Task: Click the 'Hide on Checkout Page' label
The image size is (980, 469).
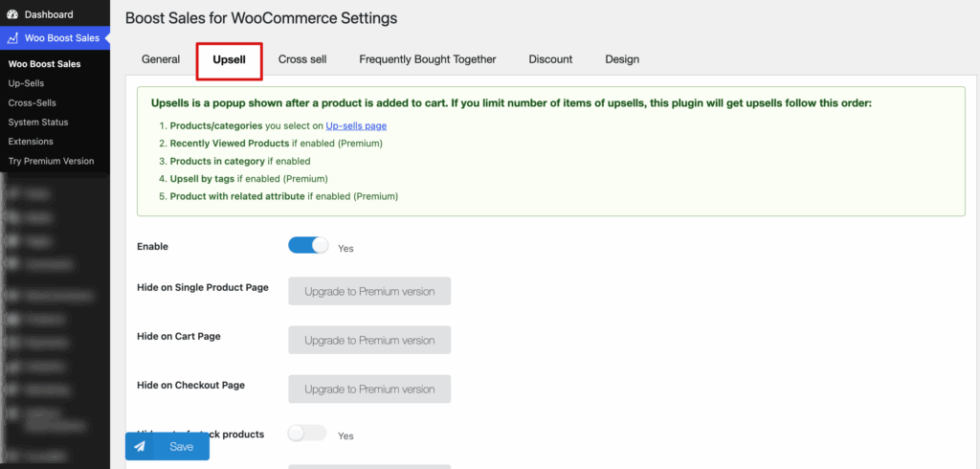Action: click(190, 385)
